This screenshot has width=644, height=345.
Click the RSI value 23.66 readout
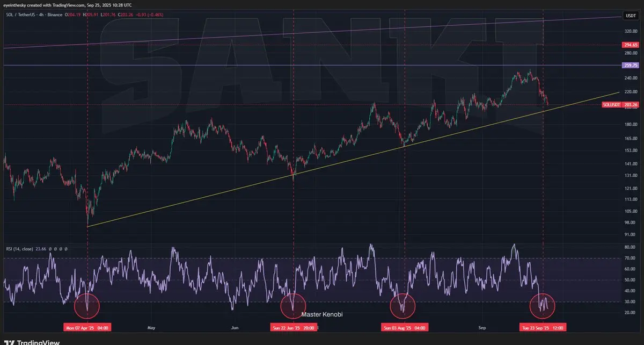click(x=41, y=249)
